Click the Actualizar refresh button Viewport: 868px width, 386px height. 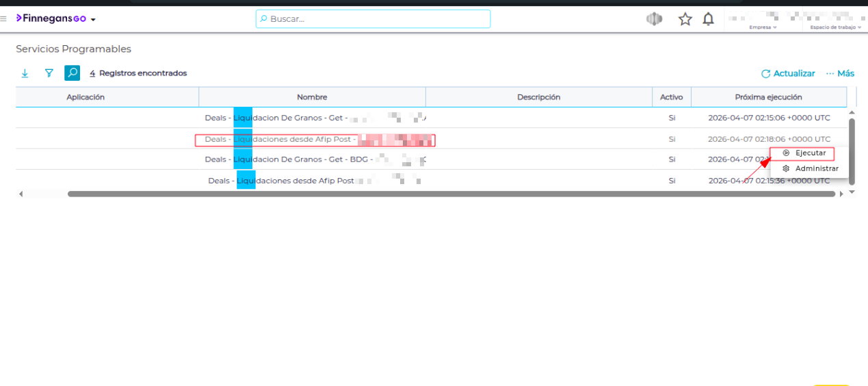(788, 73)
